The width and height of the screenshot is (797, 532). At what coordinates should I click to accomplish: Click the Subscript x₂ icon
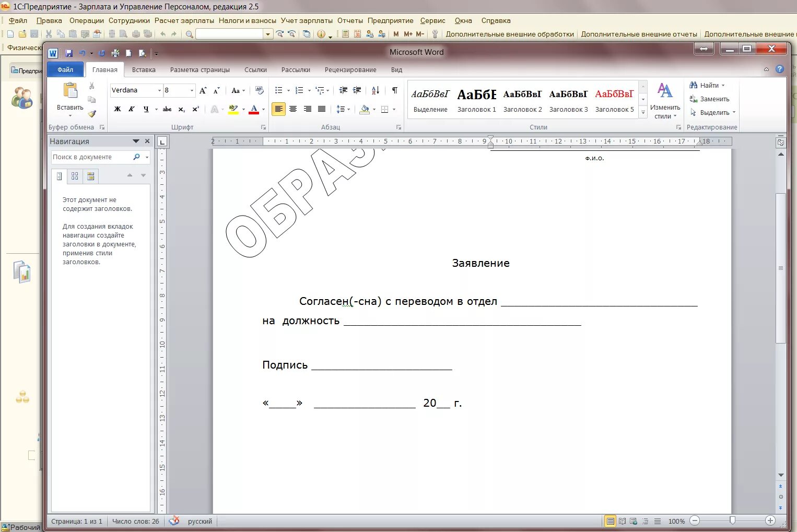[x=181, y=109]
